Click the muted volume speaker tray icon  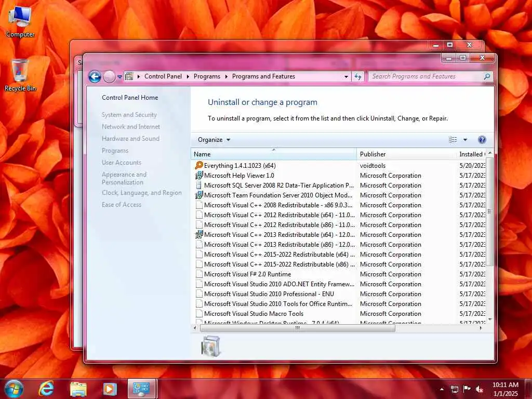tap(479, 389)
